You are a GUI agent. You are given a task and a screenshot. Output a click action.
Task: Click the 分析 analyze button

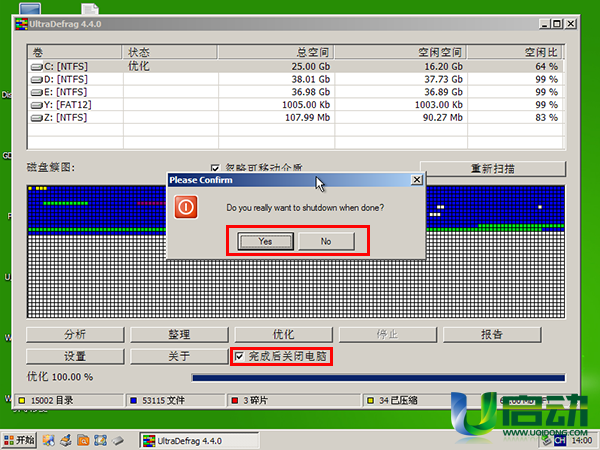(x=75, y=334)
